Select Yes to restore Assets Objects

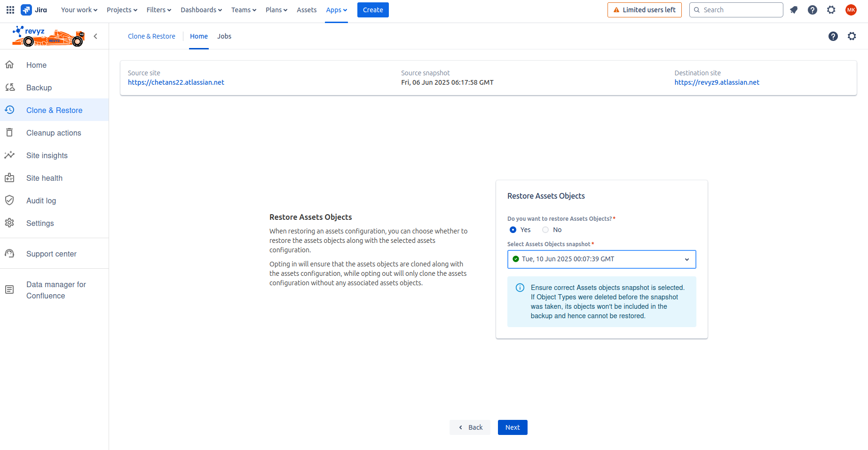[x=513, y=230]
